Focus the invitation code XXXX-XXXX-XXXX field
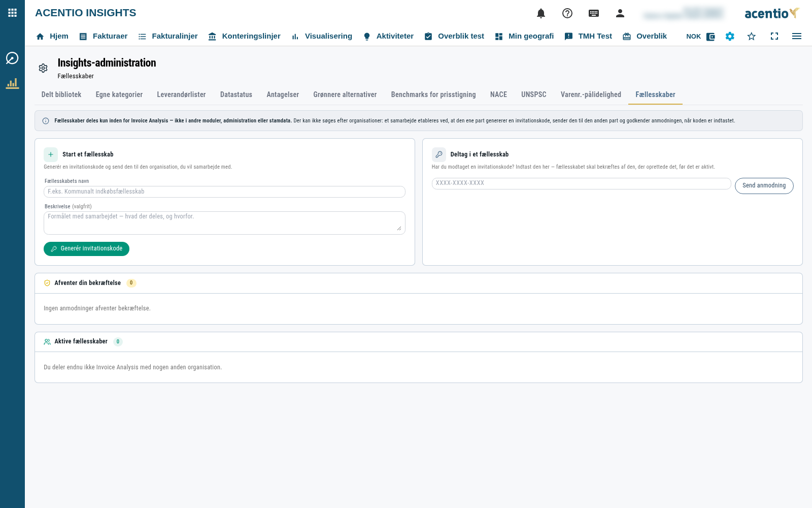This screenshot has height=508, width=812. point(581,183)
